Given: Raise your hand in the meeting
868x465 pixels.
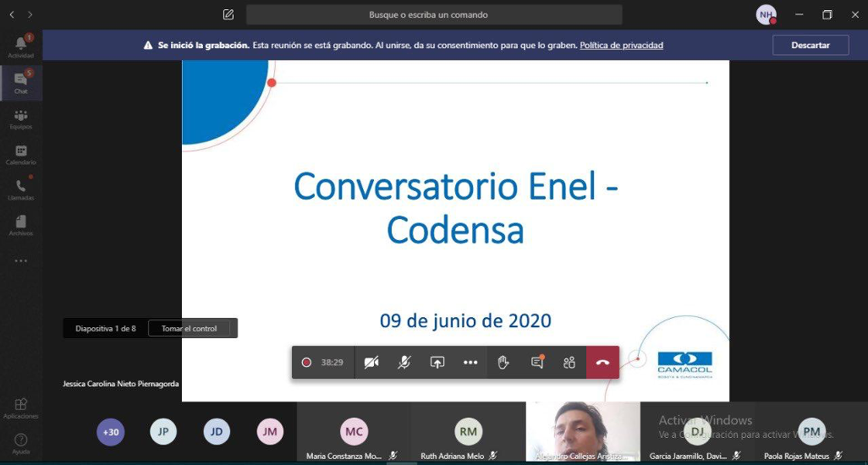Looking at the screenshot, I should pyautogui.click(x=503, y=362).
